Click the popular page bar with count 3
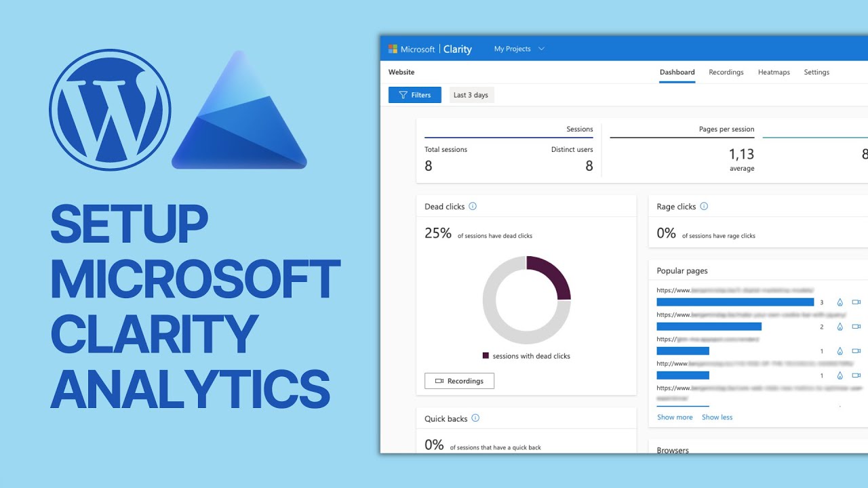Image resolution: width=868 pixels, height=488 pixels. (x=735, y=302)
